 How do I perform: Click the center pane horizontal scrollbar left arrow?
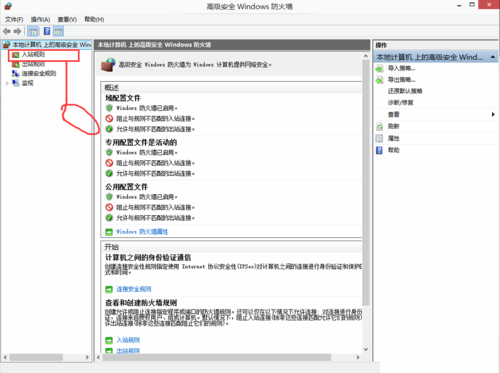(98, 357)
